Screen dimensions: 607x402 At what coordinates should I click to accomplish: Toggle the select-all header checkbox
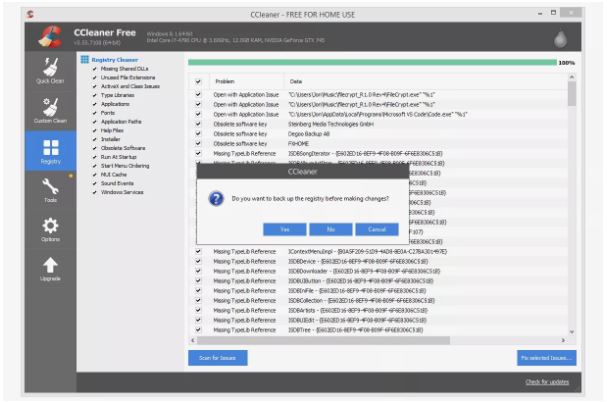pyautogui.click(x=198, y=81)
